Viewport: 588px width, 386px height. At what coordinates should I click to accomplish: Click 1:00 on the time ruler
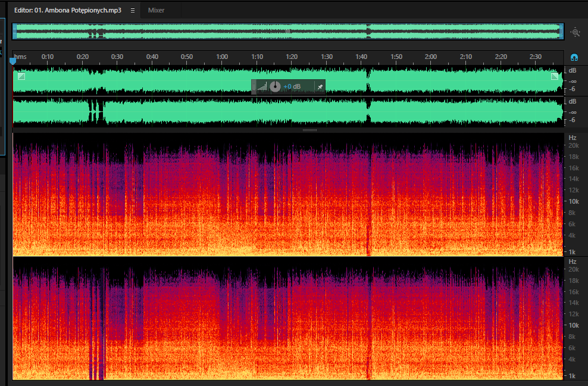[222, 57]
